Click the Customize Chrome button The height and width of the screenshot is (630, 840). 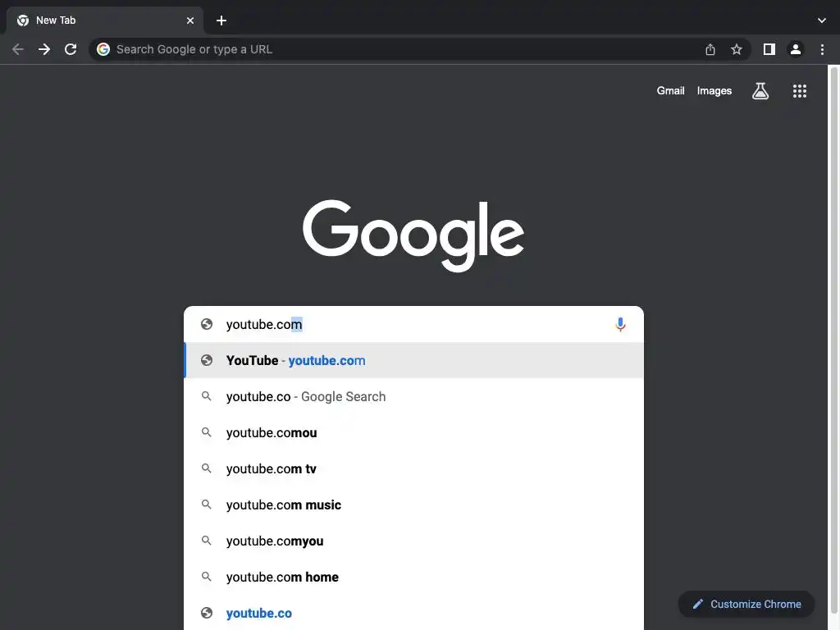(746, 605)
